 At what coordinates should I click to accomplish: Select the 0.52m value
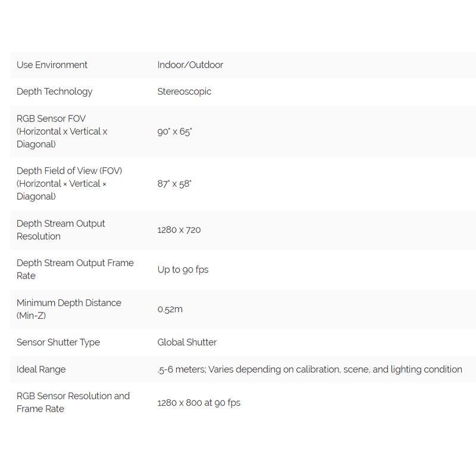[x=170, y=309]
